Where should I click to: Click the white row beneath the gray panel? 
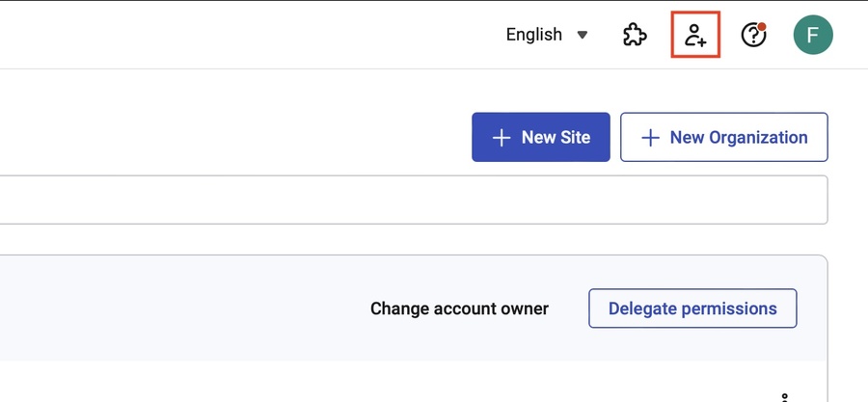(x=386, y=383)
